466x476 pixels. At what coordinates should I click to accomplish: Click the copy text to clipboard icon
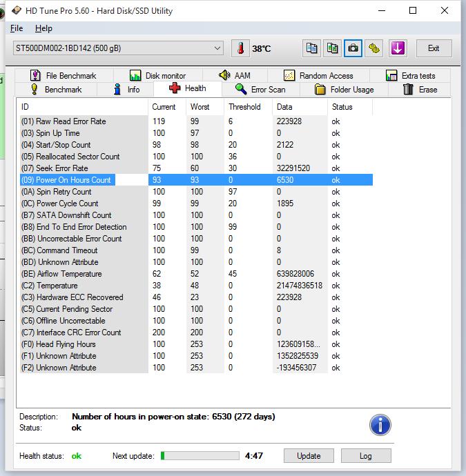(312, 48)
